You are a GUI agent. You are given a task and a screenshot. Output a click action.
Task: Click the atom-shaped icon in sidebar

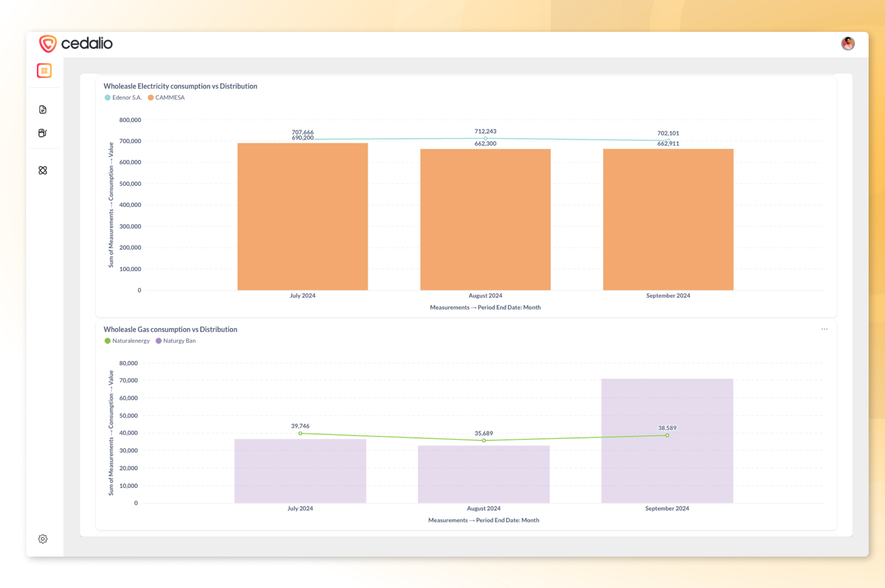(43, 170)
